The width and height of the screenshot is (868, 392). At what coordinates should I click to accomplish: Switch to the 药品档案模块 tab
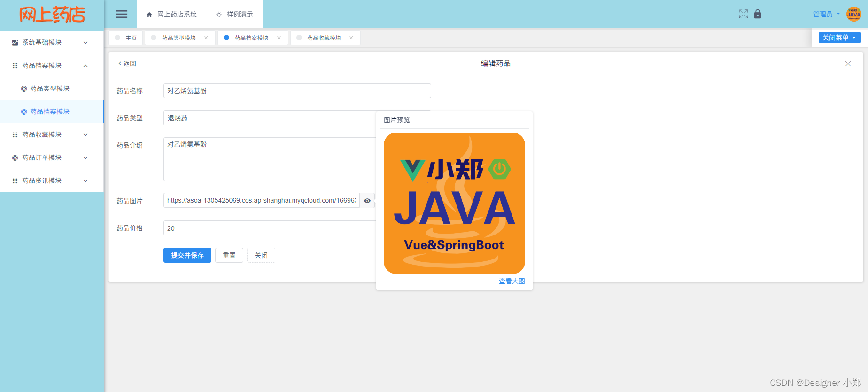point(253,38)
